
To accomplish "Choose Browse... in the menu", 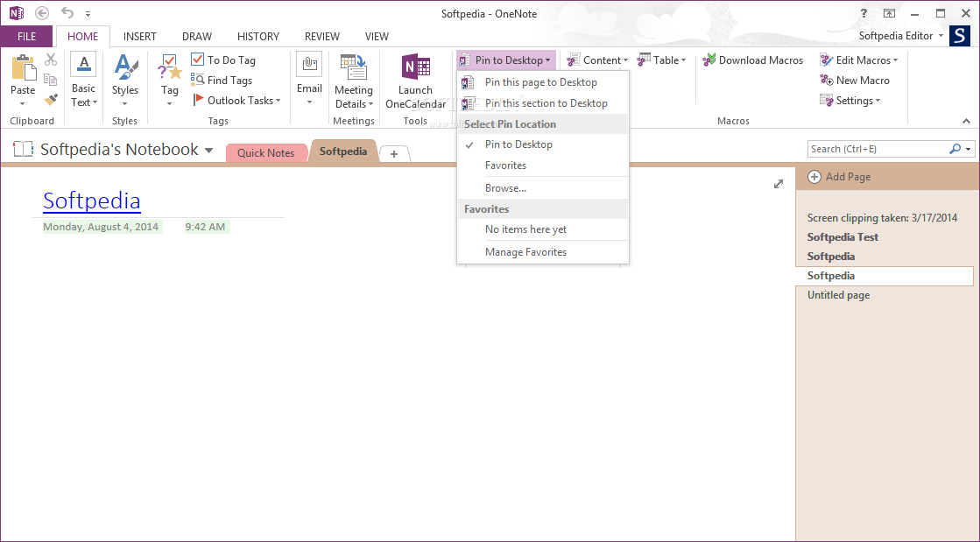I will click(542, 188).
